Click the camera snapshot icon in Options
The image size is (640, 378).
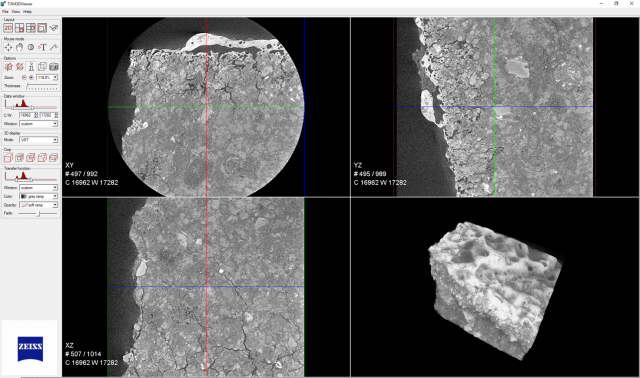(53, 67)
